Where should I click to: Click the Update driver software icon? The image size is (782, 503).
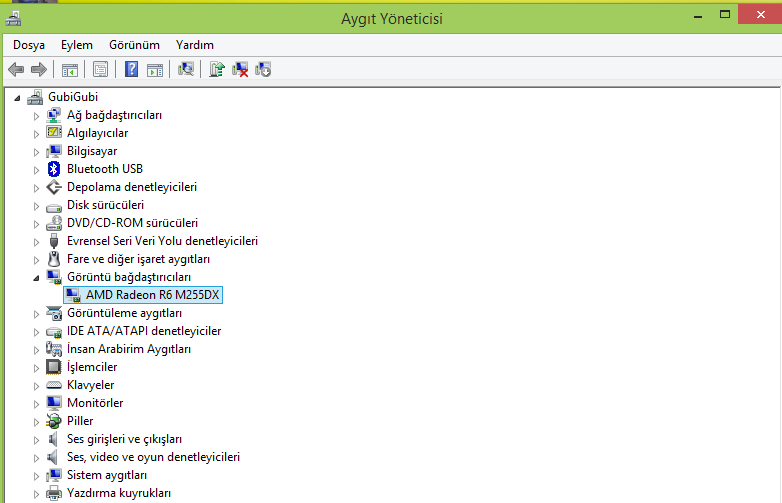pos(216,69)
